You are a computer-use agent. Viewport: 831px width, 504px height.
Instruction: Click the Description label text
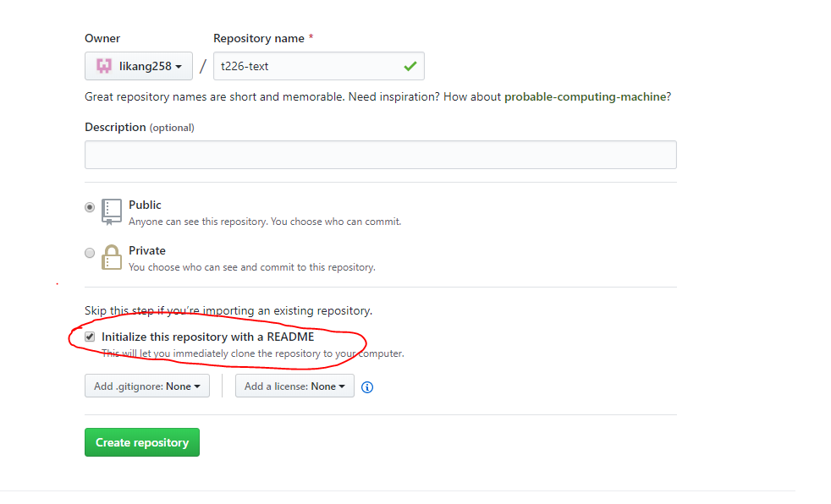[x=115, y=127]
